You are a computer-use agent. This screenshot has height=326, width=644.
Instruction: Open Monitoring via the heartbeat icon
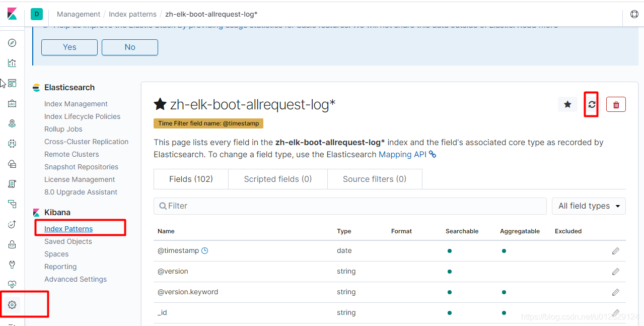13,285
